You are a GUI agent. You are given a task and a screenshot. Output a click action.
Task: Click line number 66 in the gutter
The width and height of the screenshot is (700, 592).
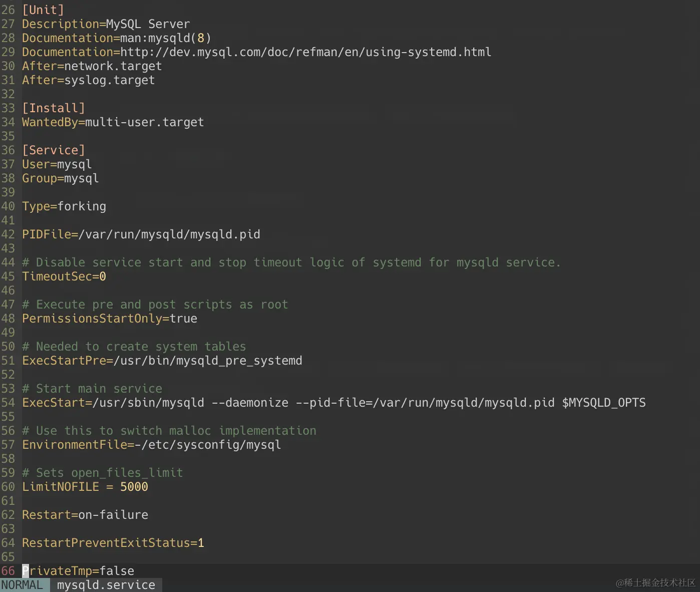(x=8, y=570)
